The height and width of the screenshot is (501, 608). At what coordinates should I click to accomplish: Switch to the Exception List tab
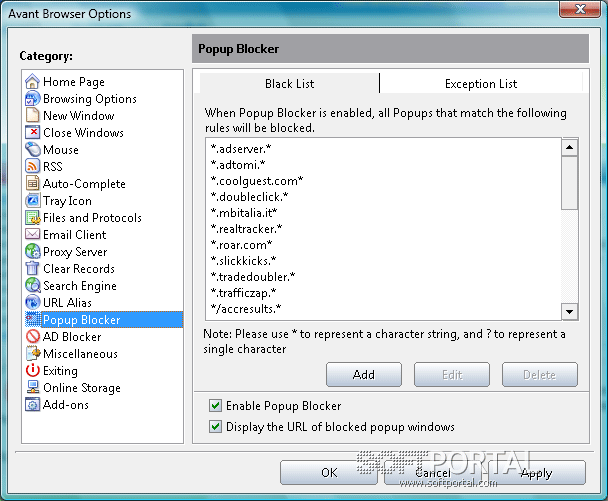coord(481,83)
